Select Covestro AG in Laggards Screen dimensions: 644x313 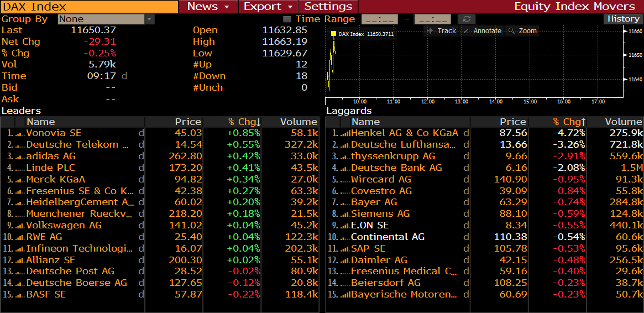click(381, 191)
